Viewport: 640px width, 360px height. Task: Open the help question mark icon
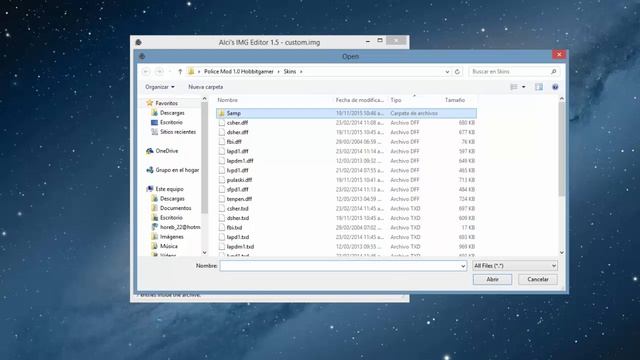pos(555,87)
